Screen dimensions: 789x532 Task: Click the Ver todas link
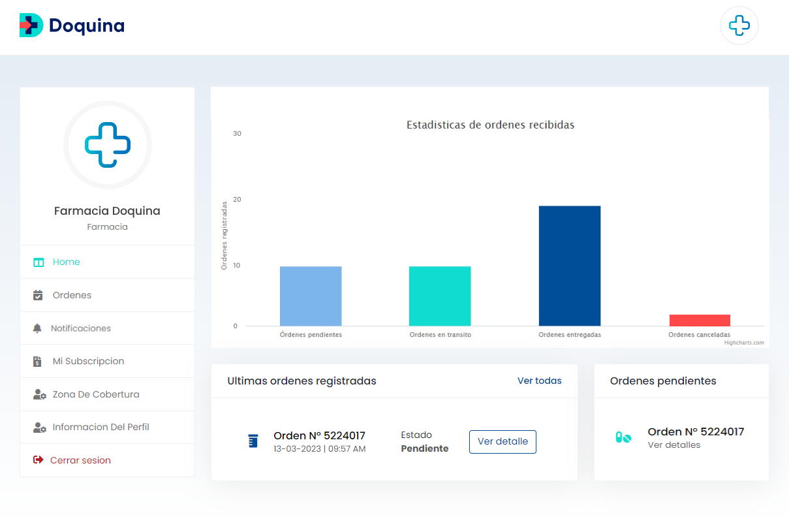click(539, 381)
